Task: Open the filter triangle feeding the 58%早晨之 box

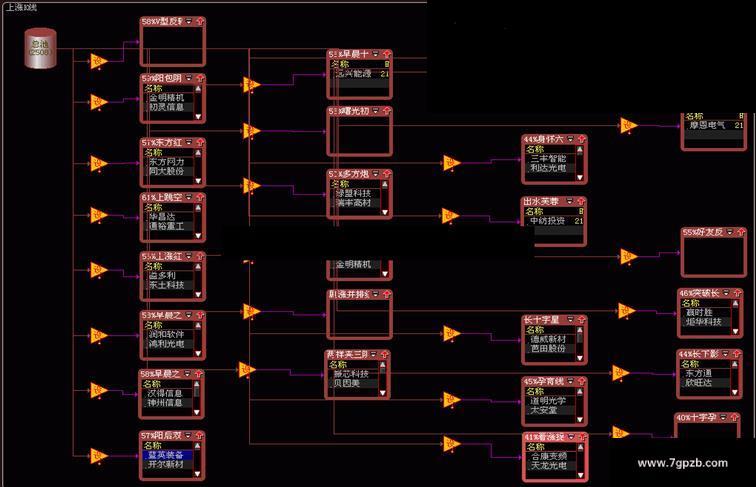Action: coord(99,390)
